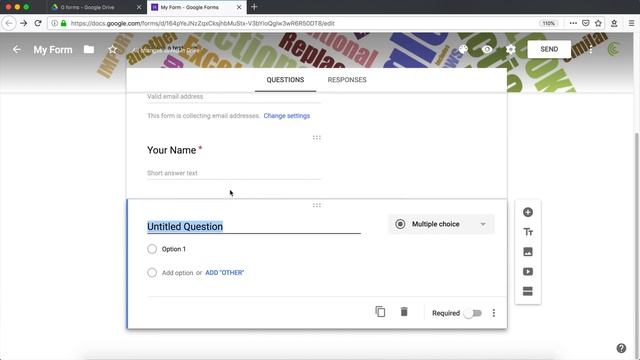Image resolution: width=640 pixels, height=360 pixels.
Task: Bookmark this page with the star in the address bar
Action: tap(598, 23)
